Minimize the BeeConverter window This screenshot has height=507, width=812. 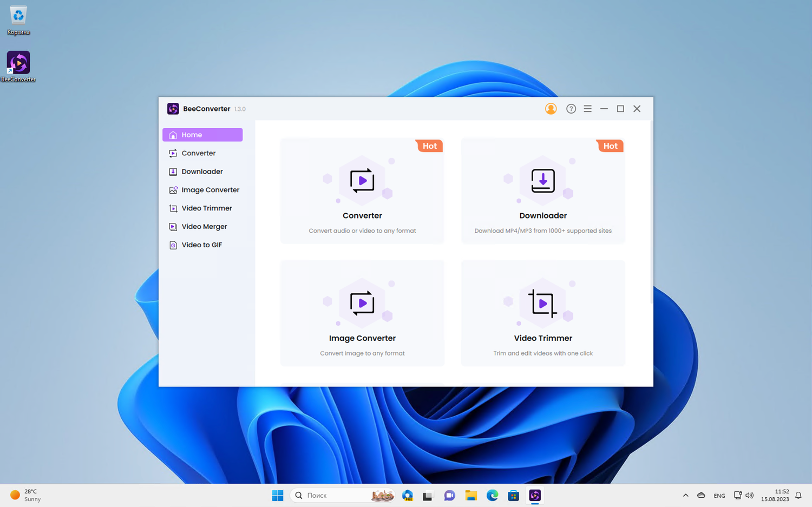pos(604,109)
